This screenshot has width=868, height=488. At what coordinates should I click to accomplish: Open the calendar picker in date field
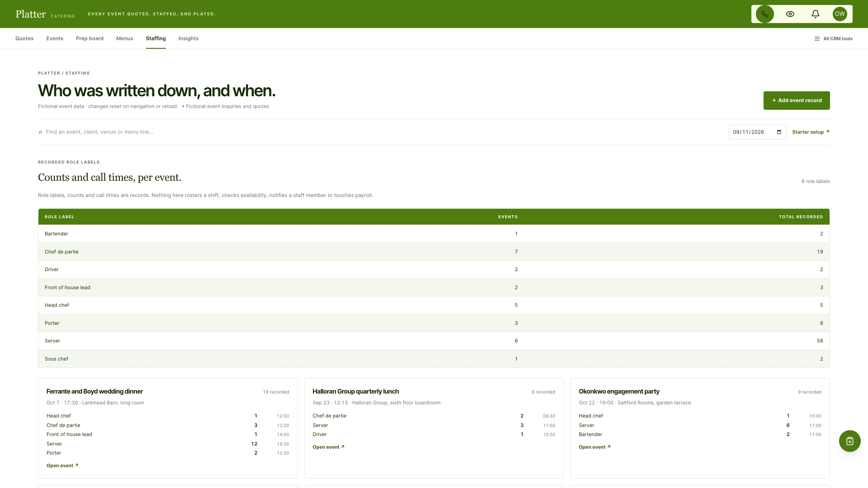[x=779, y=132]
